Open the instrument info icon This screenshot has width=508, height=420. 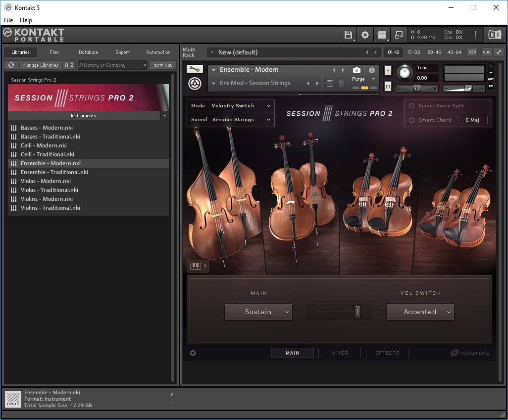[x=372, y=70]
